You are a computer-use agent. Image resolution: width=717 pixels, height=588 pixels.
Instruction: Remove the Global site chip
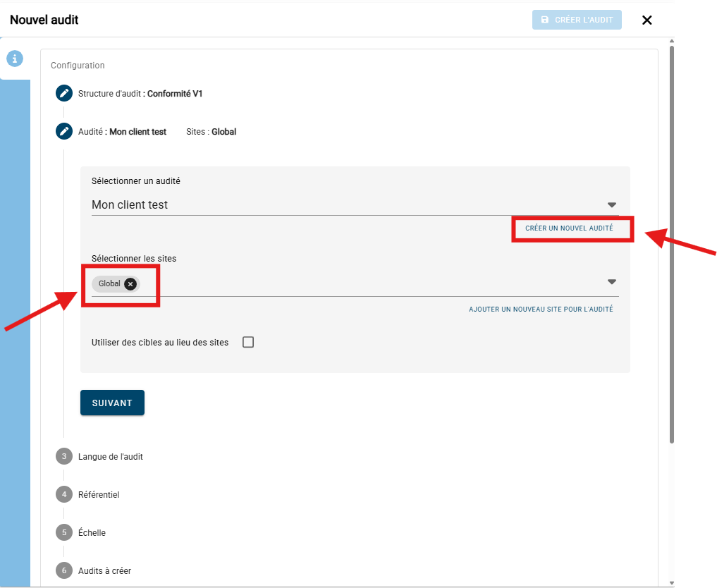(x=130, y=283)
